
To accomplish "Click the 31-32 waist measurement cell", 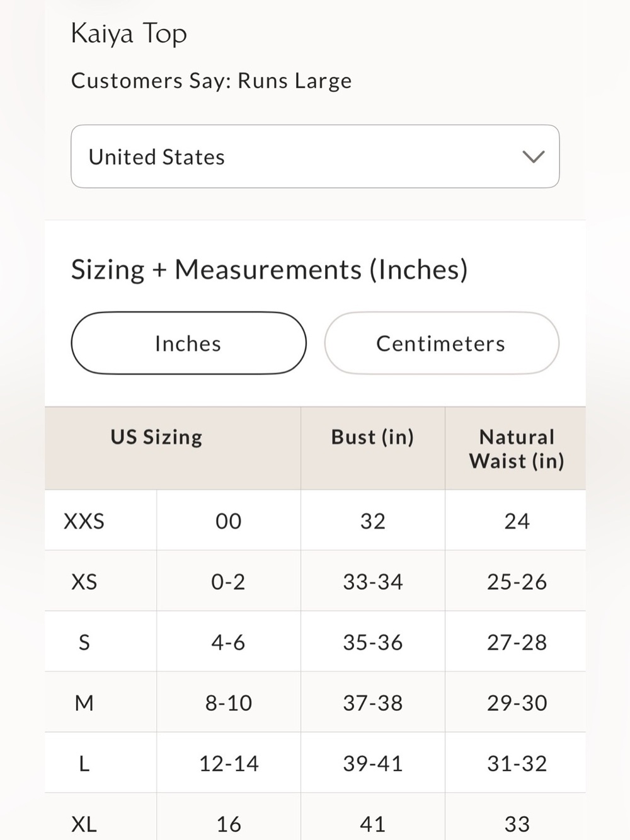I will pyautogui.click(x=517, y=763).
